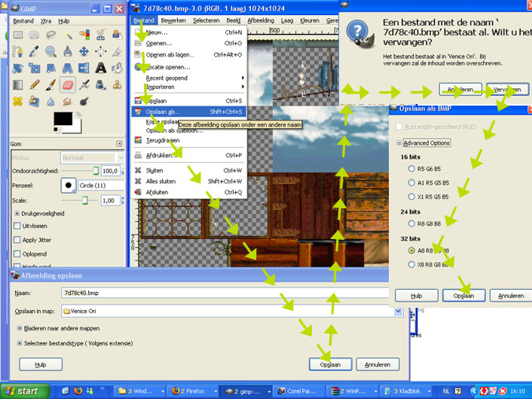Select the Rectangle Select tool
The height and width of the screenshot is (399, 532).
[17, 35]
